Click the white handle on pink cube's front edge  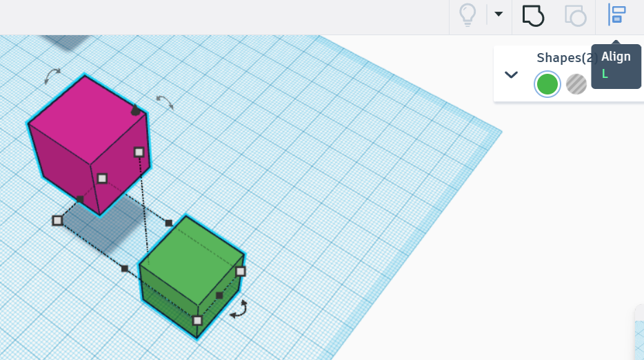pyautogui.click(x=102, y=179)
